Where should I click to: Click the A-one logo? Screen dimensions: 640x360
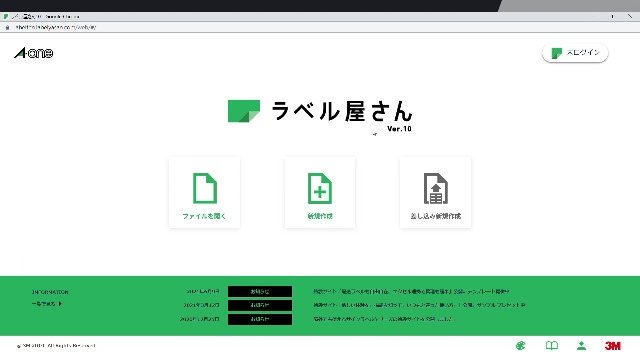click(x=33, y=53)
